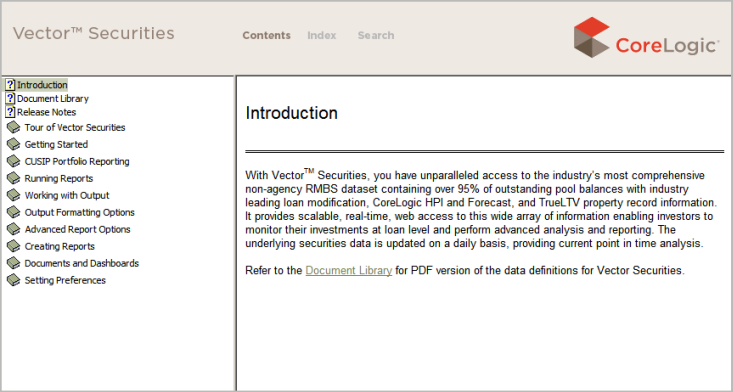
Task: Click book icon next to Running Reports
Action: [14, 178]
